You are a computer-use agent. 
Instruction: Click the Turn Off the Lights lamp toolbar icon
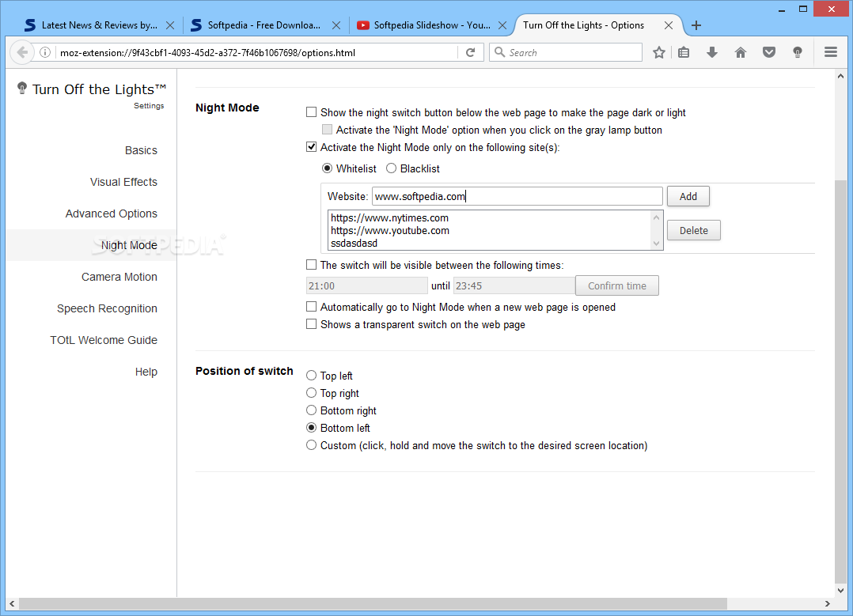pyautogui.click(x=797, y=52)
